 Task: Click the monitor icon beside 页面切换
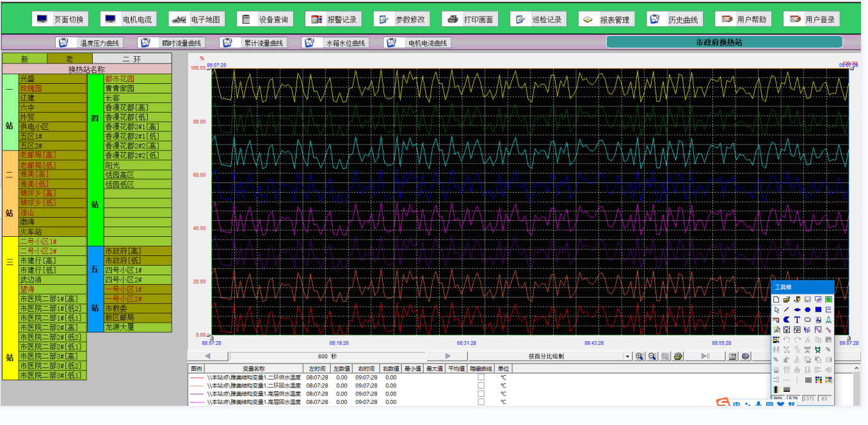point(42,19)
